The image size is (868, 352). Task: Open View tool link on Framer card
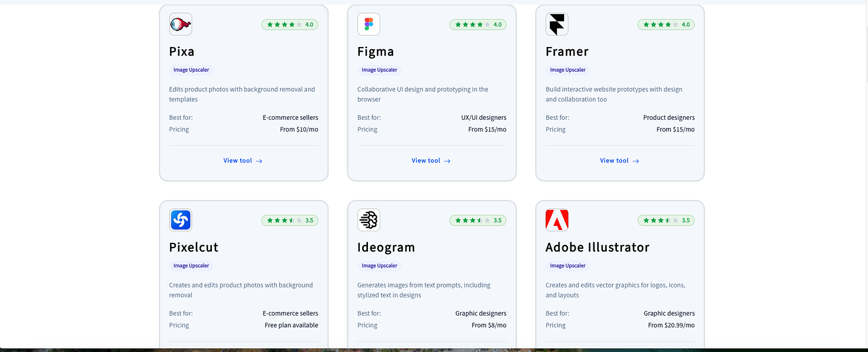620,161
